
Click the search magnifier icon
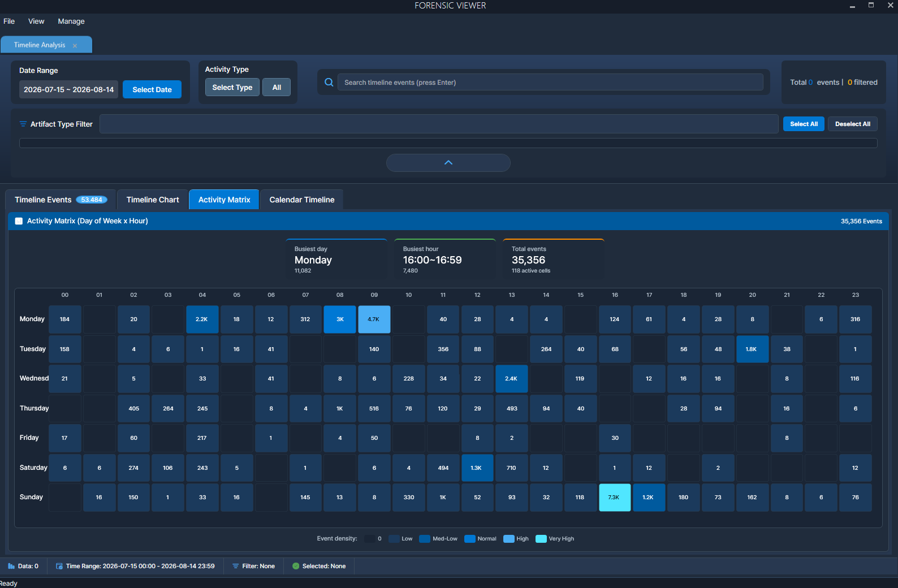tap(329, 83)
